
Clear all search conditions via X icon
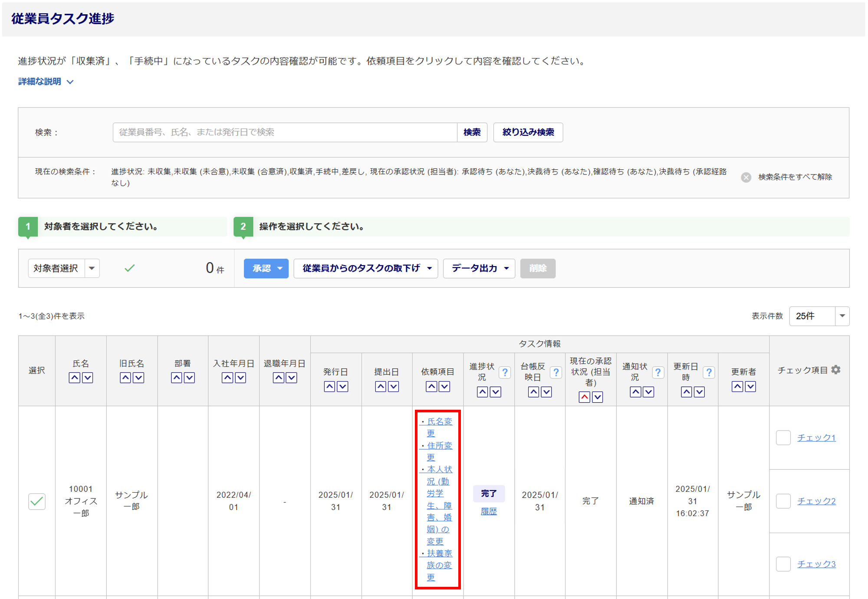(746, 177)
